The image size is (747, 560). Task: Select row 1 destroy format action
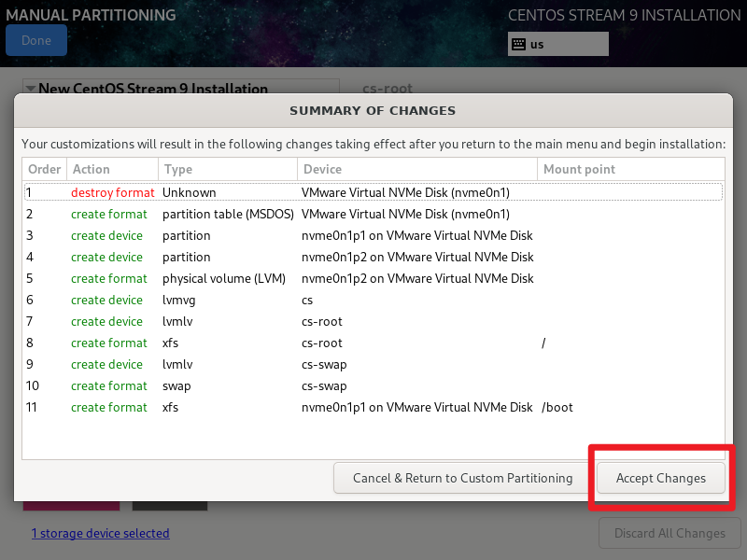pyautogui.click(x=373, y=192)
